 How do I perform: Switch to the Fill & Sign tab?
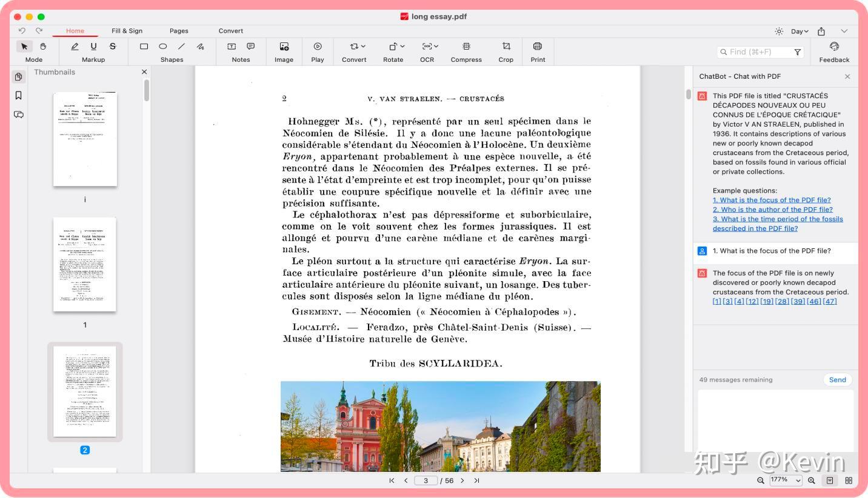tap(127, 30)
